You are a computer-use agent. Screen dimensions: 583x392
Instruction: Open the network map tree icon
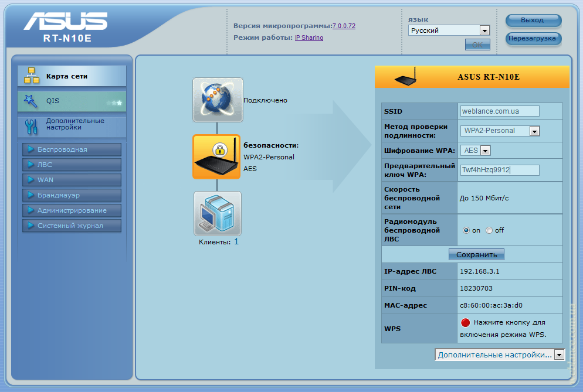(x=32, y=76)
